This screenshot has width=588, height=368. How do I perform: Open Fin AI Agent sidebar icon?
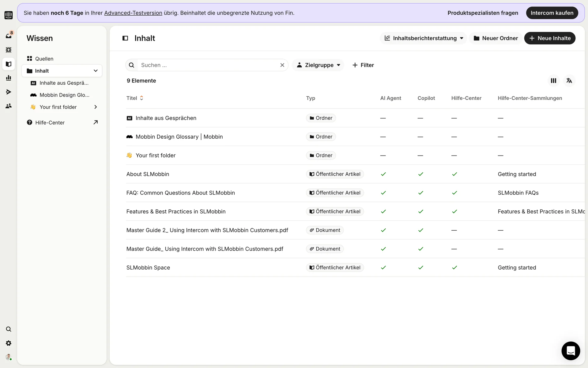point(9,50)
